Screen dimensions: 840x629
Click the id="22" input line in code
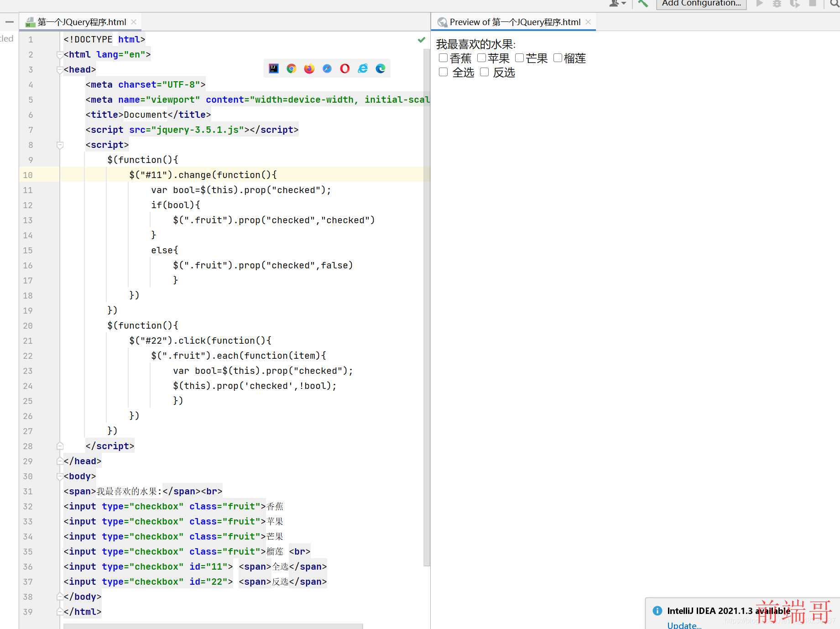coord(195,582)
